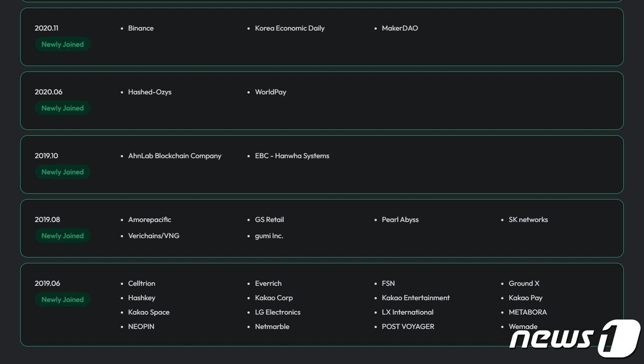Click the SK networks entry
Image resolution: width=644 pixels, height=364 pixels.
(528, 220)
